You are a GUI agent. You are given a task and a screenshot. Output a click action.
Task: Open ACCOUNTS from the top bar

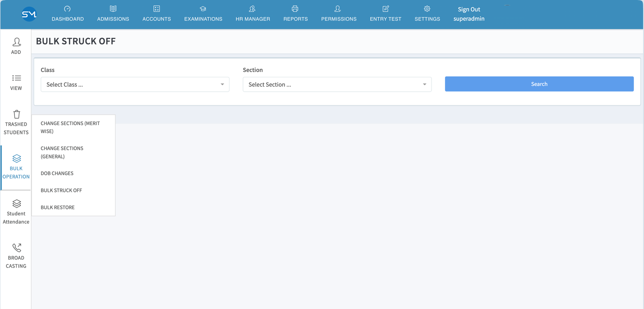(x=157, y=19)
